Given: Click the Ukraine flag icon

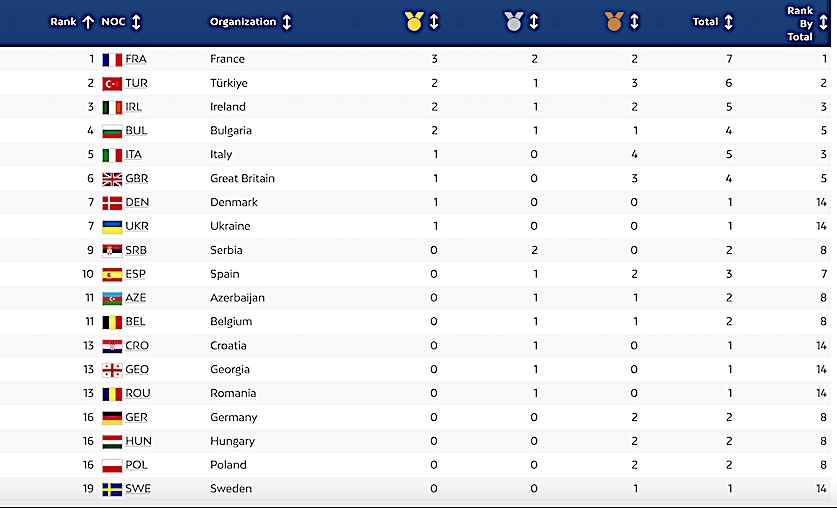Looking at the screenshot, I should (x=112, y=226).
